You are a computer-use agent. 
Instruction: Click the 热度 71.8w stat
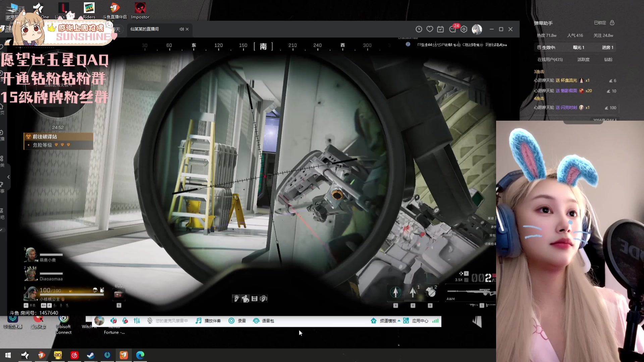coord(546,35)
